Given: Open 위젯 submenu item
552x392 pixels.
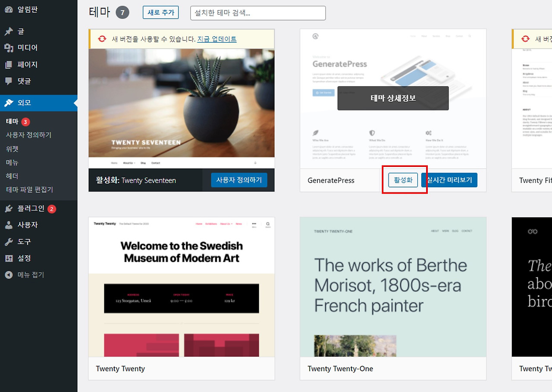Looking at the screenshot, I should click(12, 149).
